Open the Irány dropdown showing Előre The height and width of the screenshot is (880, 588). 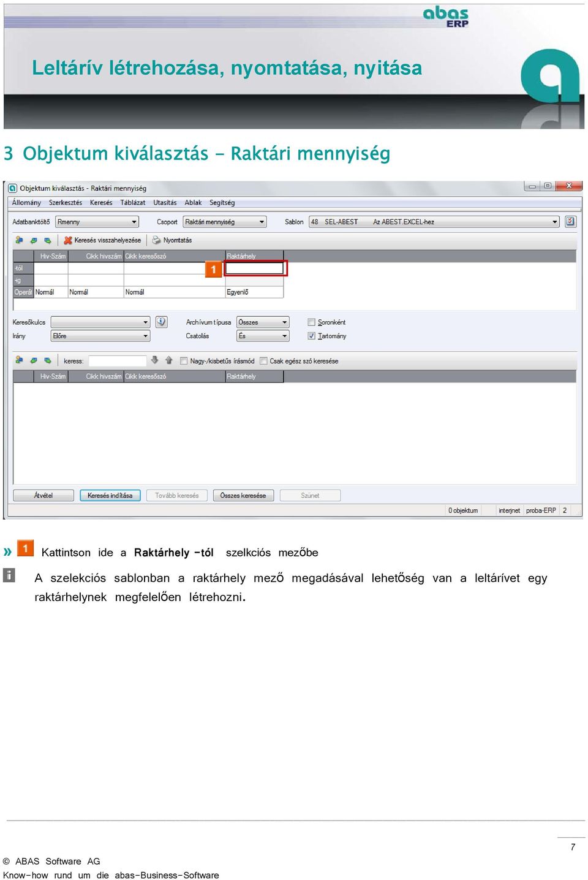point(100,336)
